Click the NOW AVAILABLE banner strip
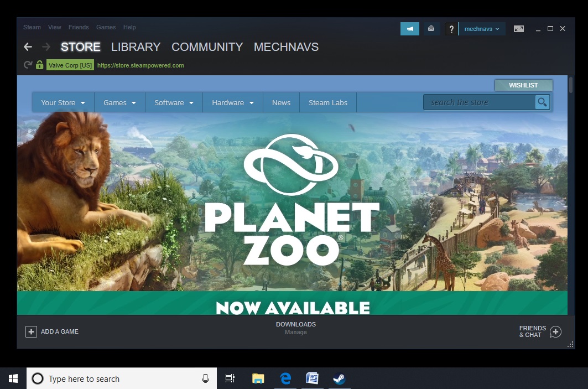This screenshot has height=389, width=588. click(292, 303)
